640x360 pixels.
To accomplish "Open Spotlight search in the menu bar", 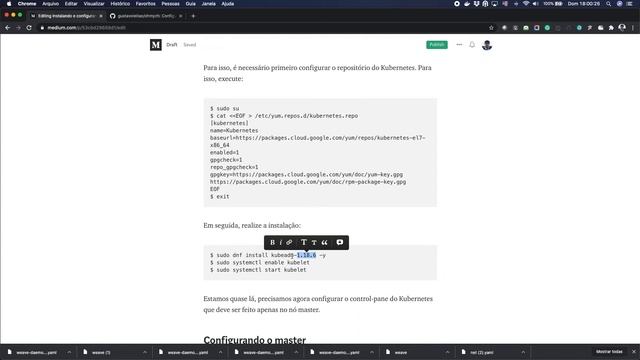I will (609, 4).
